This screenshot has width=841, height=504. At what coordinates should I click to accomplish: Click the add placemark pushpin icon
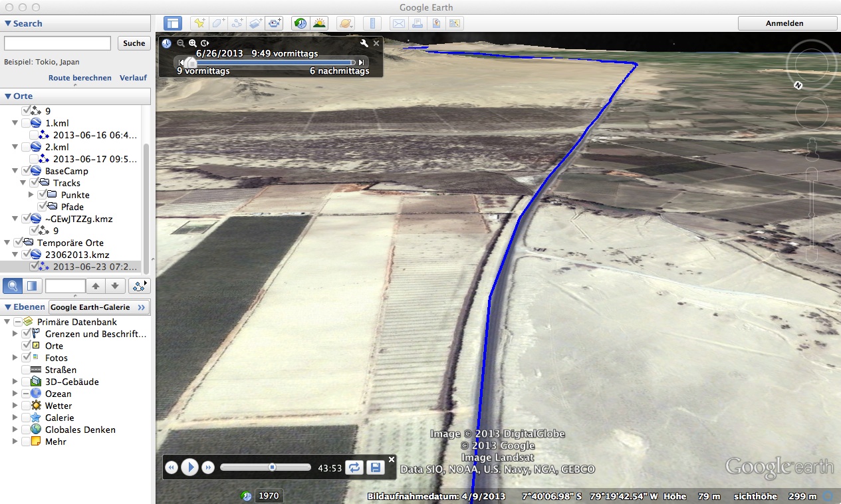click(x=199, y=23)
